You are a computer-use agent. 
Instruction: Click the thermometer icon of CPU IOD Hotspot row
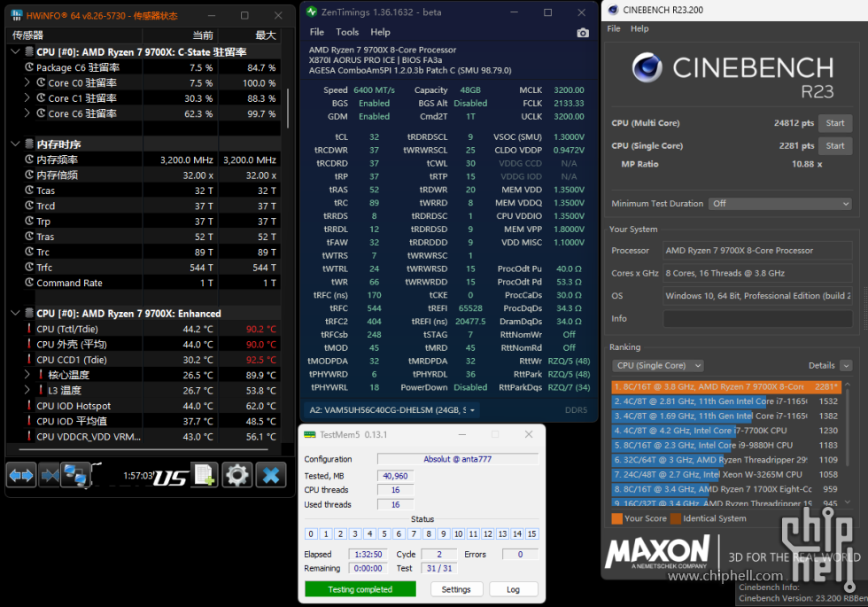click(x=29, y=406)
